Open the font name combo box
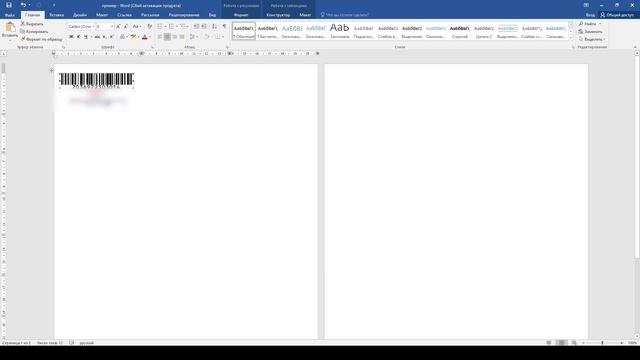This screenshot has height=360, width=640. 81,27
